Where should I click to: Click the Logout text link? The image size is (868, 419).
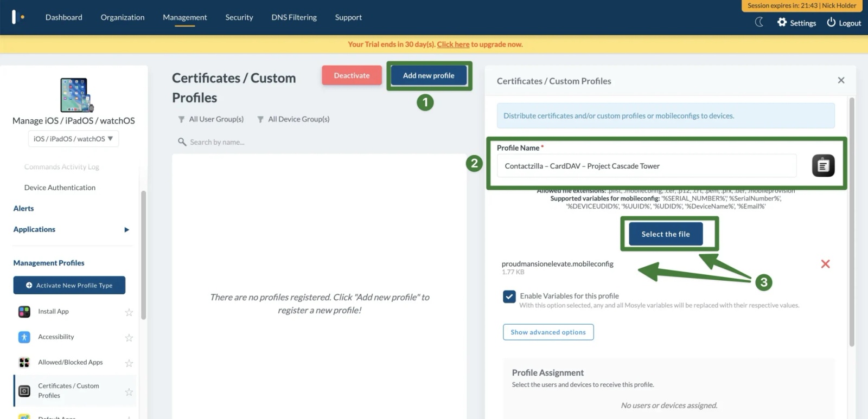pos(850,23)
